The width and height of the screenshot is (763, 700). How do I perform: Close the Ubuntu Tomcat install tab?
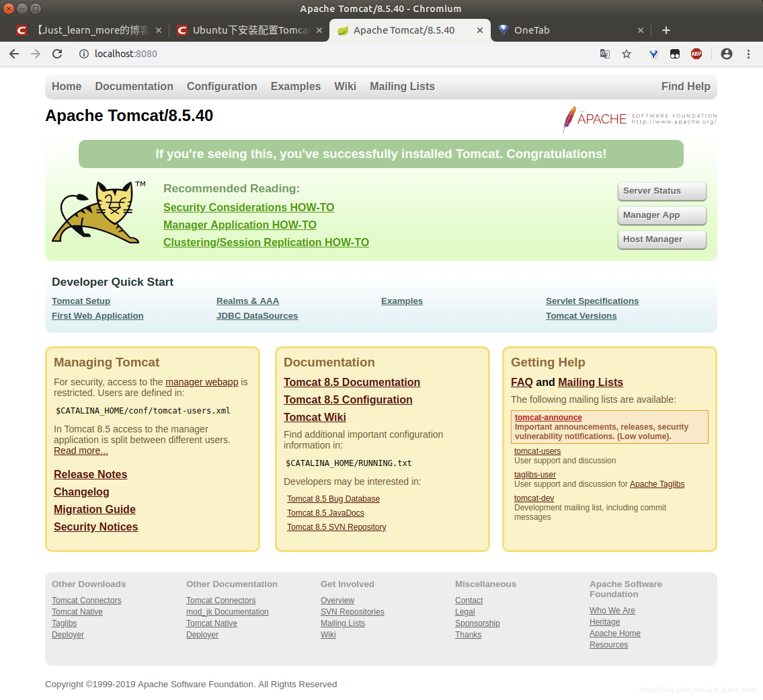coord(319,30)
